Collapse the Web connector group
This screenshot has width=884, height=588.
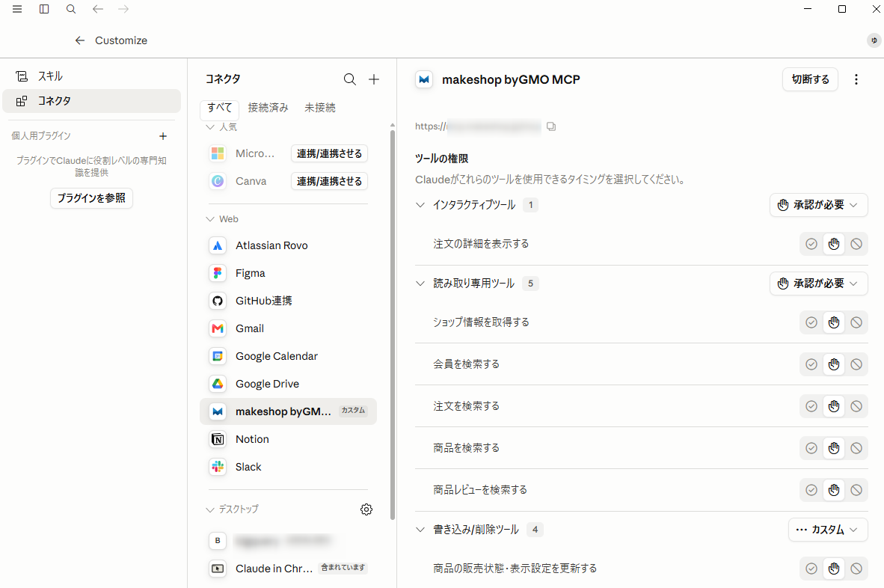pos(209,219)
